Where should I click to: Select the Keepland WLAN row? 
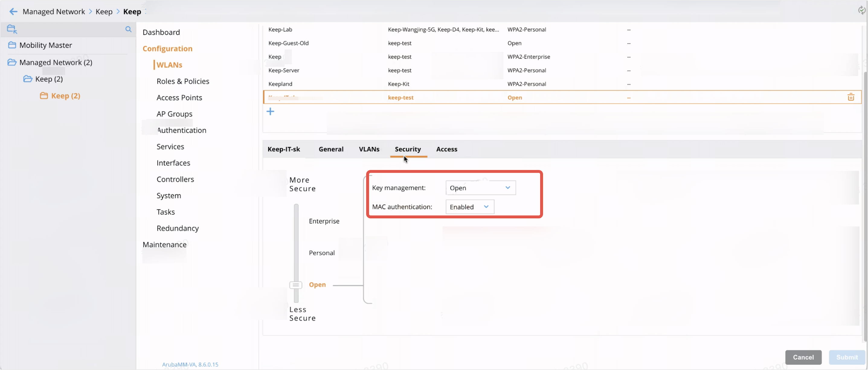[x=562, y=84]
